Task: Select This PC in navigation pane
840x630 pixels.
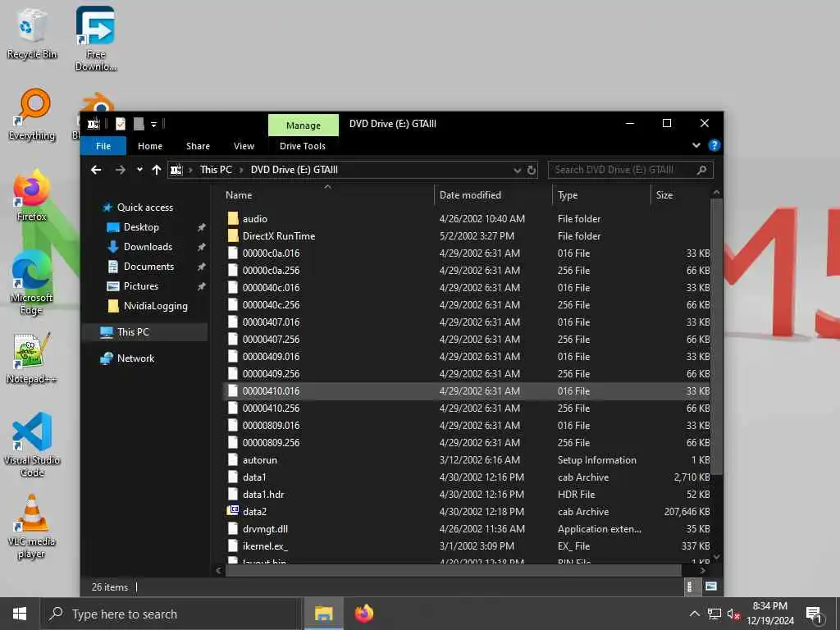Action: pos(133,332)
